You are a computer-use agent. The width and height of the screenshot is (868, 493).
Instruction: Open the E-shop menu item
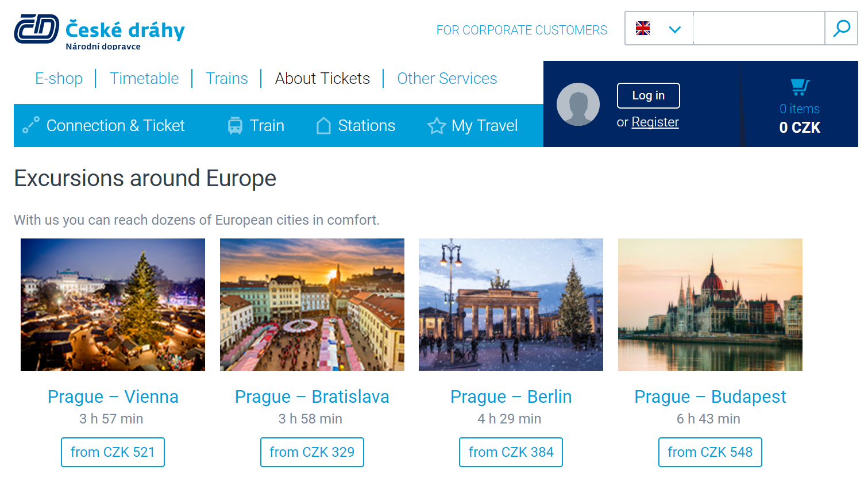tap(59, 78)
